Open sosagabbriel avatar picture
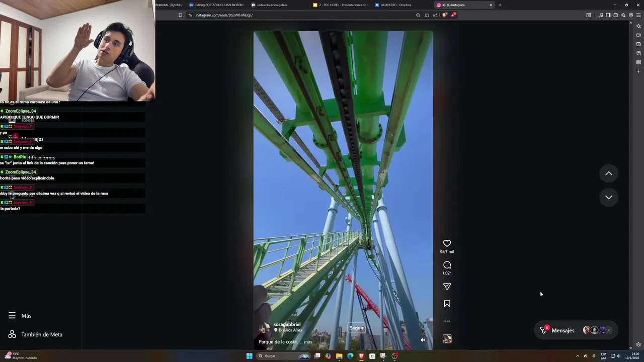The image size is (644, 362). point(264,328)
